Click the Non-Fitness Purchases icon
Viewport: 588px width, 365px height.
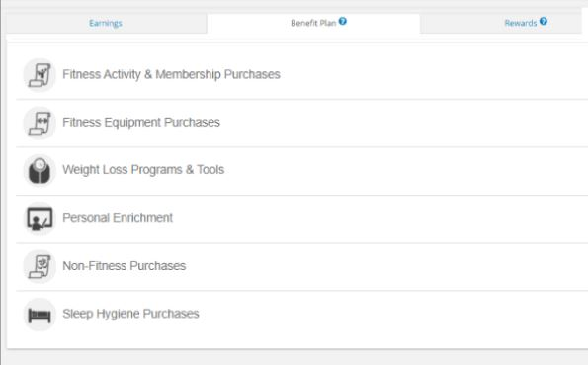[x=40, y=266]
